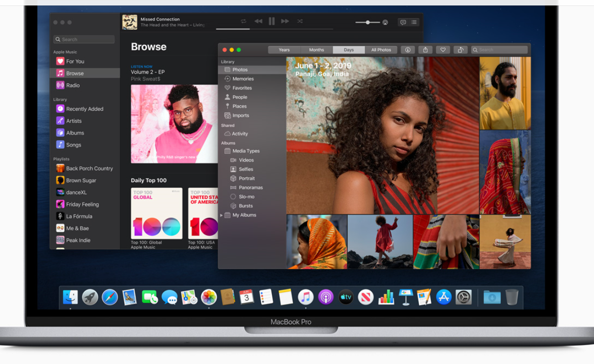
Task: Open the Friday Feeling playlist
Action: pyautogui.click(x=85, y=204)
